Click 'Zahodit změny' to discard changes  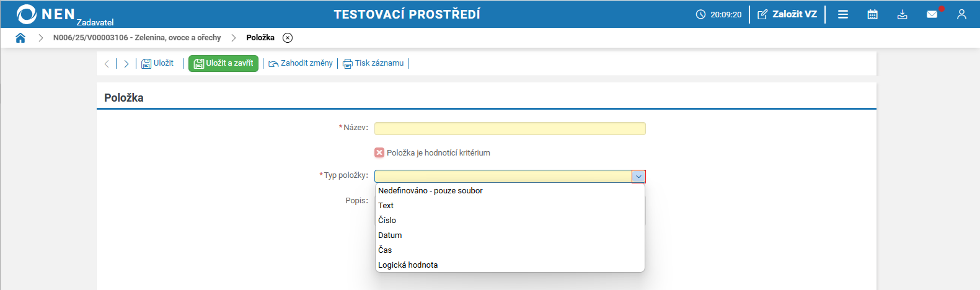coord(301,63)
